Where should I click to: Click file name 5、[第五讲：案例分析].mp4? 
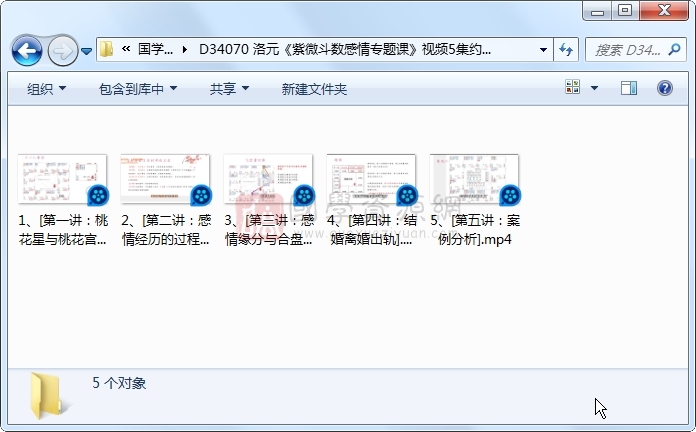pyautogui.click(x=475, y=230)
